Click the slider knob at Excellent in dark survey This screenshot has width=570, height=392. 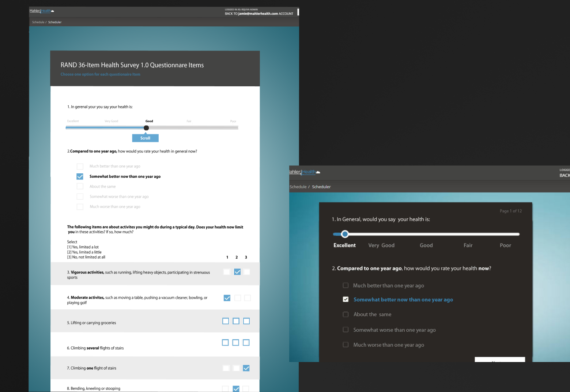point(345,234)
